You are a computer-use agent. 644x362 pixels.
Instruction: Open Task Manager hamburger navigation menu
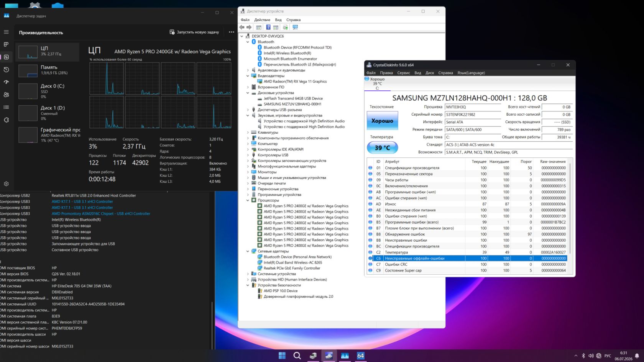tap(6, 32)
